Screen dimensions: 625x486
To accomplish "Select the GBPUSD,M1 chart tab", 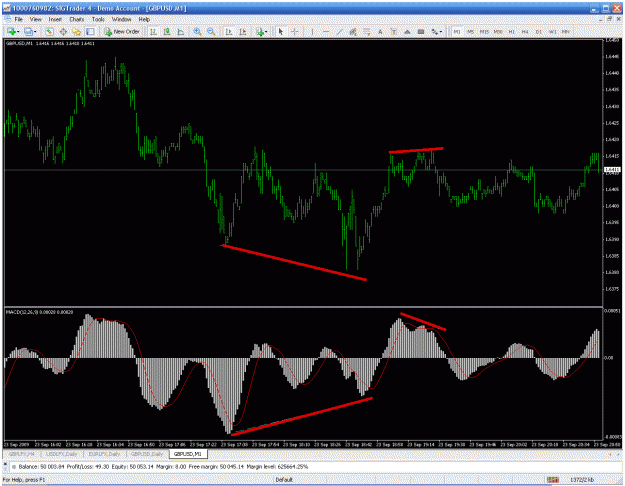I will [188, 454].
